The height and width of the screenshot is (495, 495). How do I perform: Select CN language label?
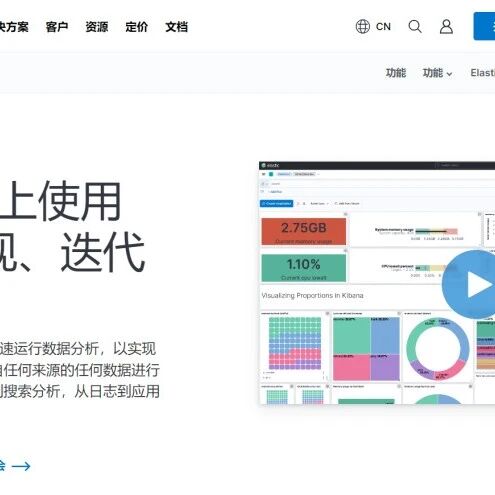(x=383, y=27)
